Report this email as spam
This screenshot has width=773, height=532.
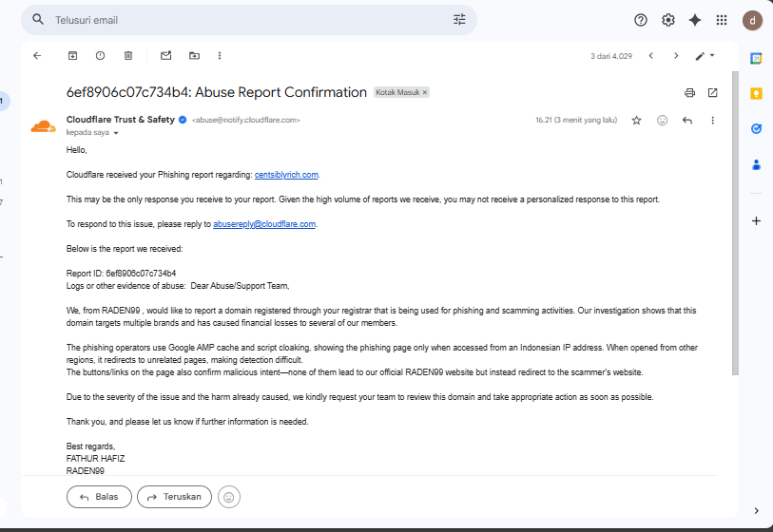pyautogui.click(x=100, y=56)
